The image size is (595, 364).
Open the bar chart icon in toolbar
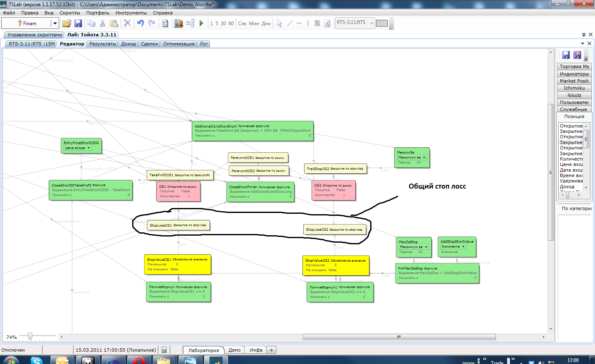tap(178, 23)
